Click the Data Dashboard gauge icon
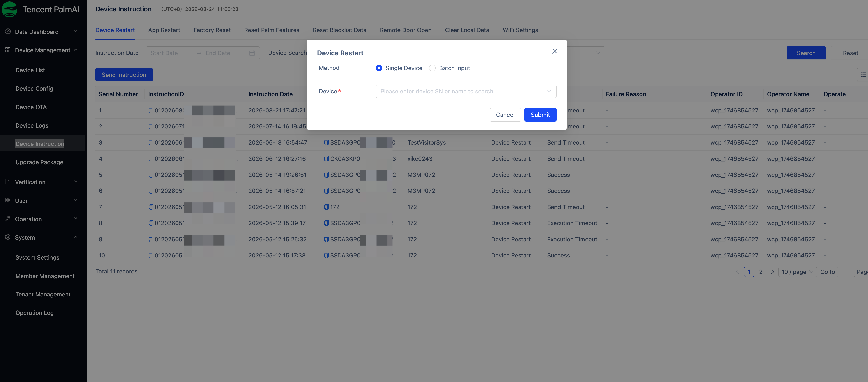The width and height of the screenshot is (868, 382). tap(8, 31)
